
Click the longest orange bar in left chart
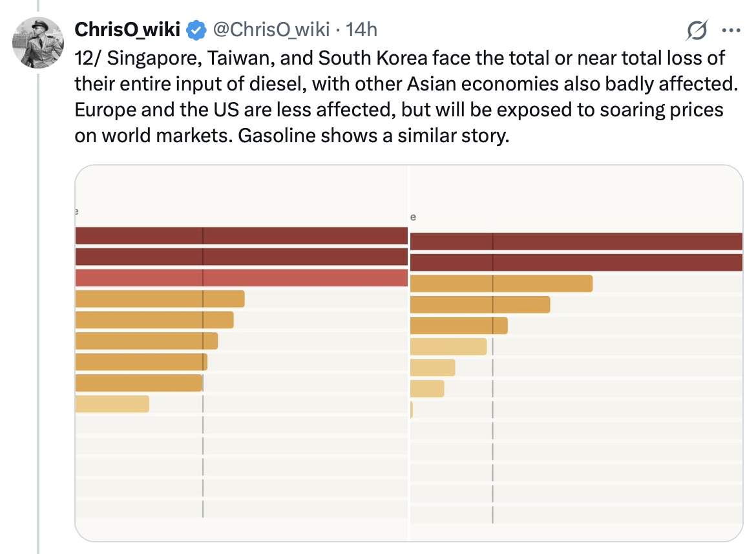[x=160, y=299]
